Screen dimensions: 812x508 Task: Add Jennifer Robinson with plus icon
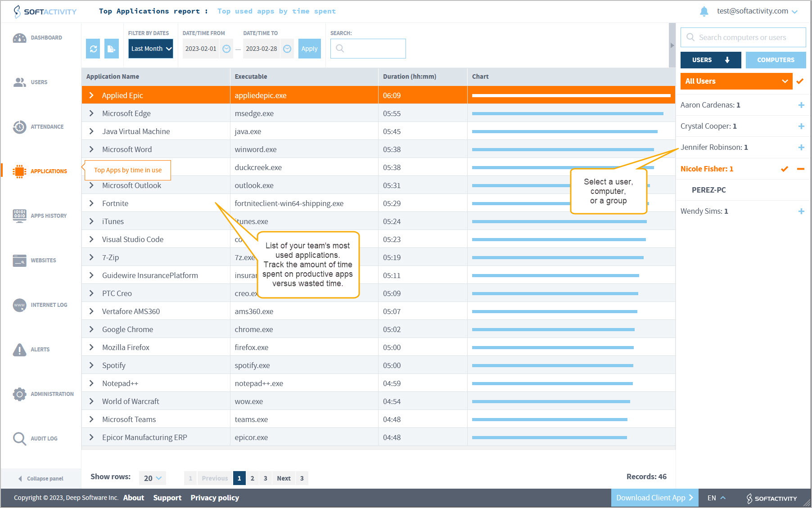(x=801, y=147)
